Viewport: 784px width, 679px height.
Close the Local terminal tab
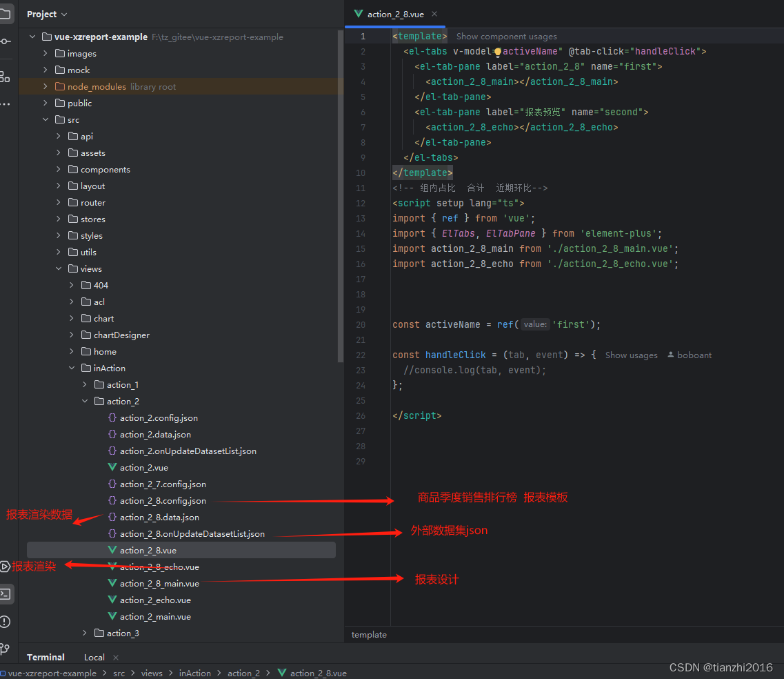click(116, 658)
